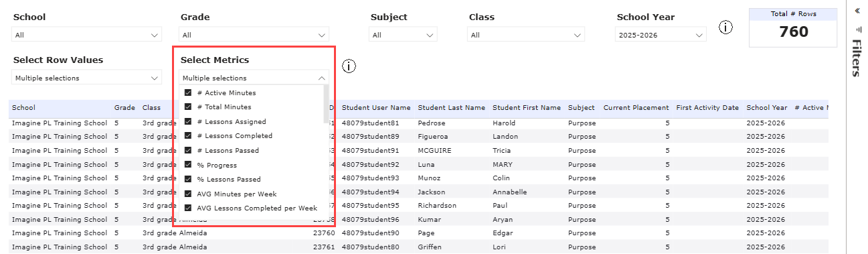Select user name 48079student90
This screenshot has height=254, width=868.
[x=370, y=233]
